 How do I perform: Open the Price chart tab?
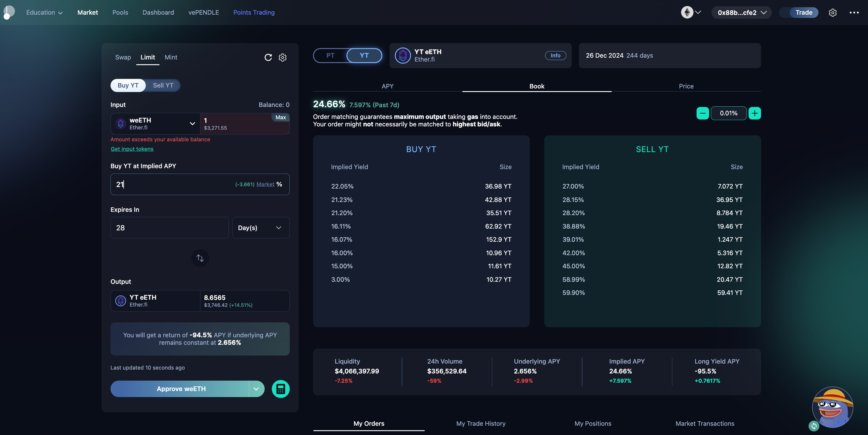tap(686, 86)
